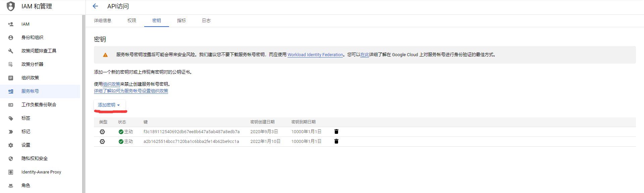The image size is (644, 193).
Task: Open the Workload Identity Federation link
Action: 315,55
